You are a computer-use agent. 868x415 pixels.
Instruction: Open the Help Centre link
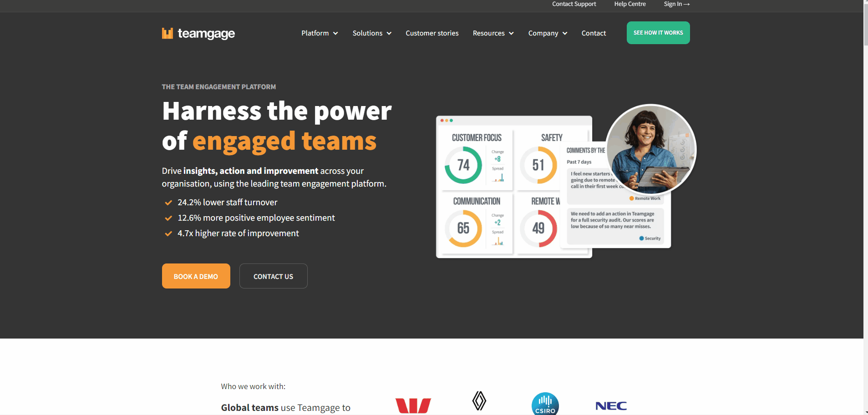pos(630,4)
